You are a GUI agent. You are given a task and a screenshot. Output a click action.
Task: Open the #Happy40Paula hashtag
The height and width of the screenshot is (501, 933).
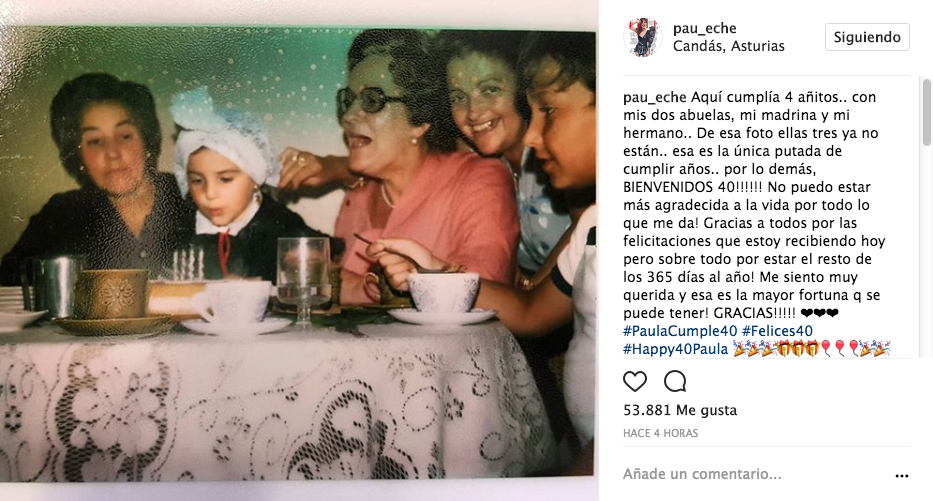point(675,349)
